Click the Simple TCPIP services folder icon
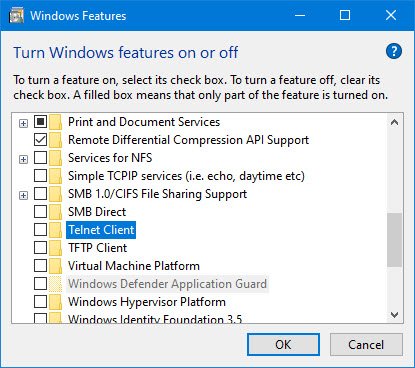 55,176
